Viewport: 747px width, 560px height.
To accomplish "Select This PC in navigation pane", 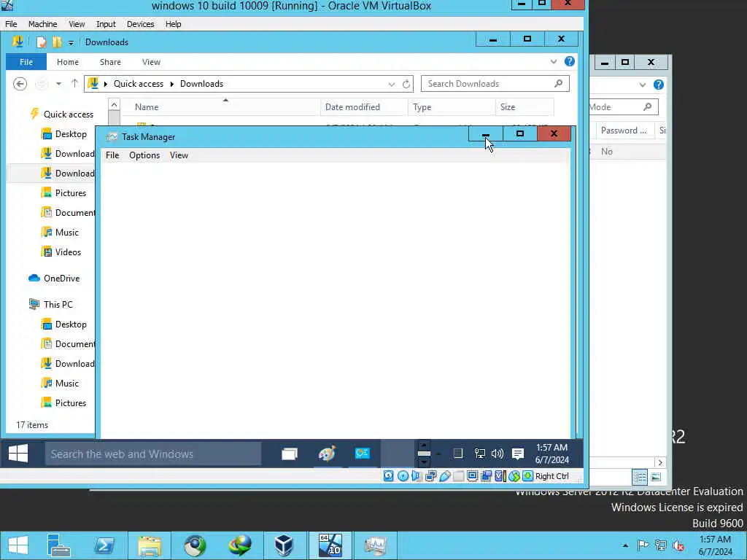I will pos(58,304).
